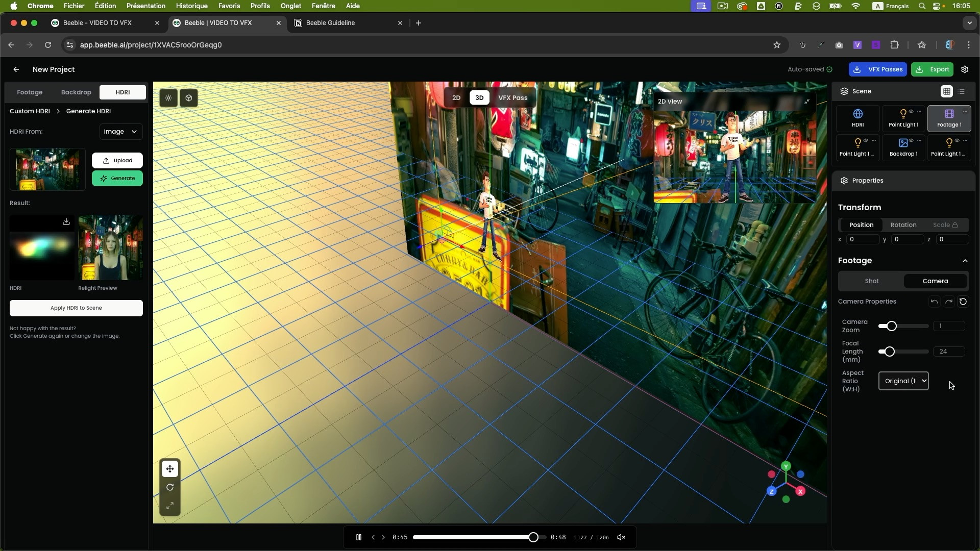This screenshot has width=980, height=551.
Task: Switch viewport to VFX Pass mode
Action: (x=513, y=97)
